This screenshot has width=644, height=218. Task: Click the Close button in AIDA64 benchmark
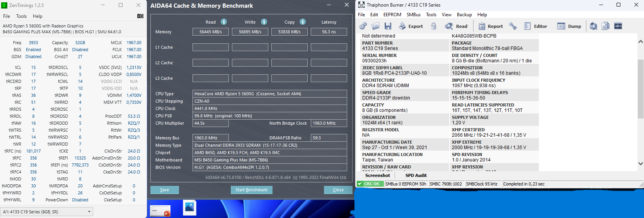338,190
